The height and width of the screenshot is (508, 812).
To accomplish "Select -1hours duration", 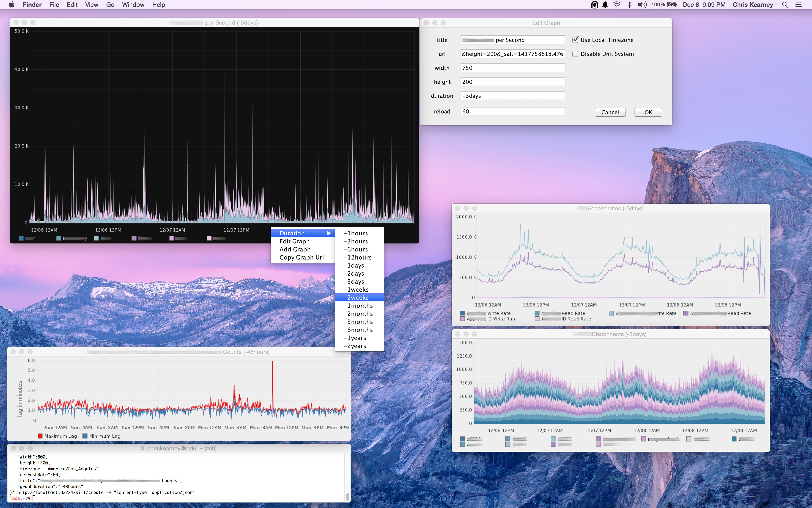I will [359, 233].
